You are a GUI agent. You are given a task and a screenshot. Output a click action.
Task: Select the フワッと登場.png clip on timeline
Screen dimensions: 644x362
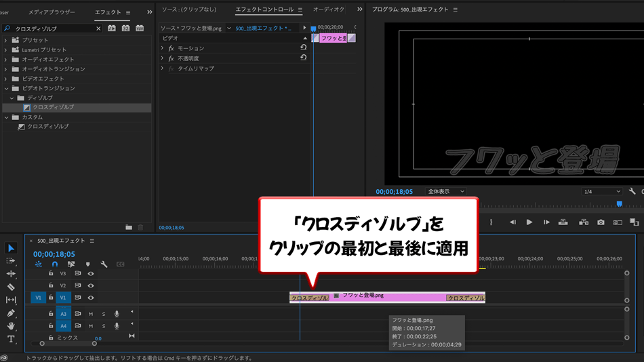pos(386,297)
